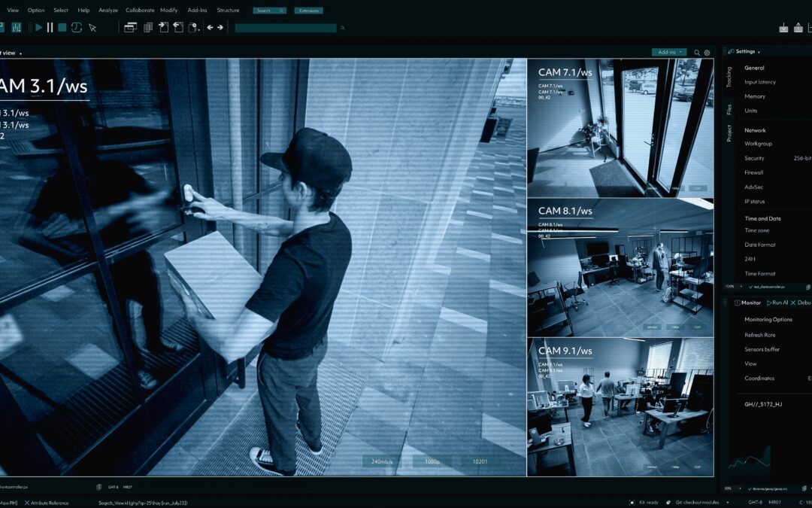Close the Attribute Reference tab
This screenshot has width=812, height=508.
point(27,503)
